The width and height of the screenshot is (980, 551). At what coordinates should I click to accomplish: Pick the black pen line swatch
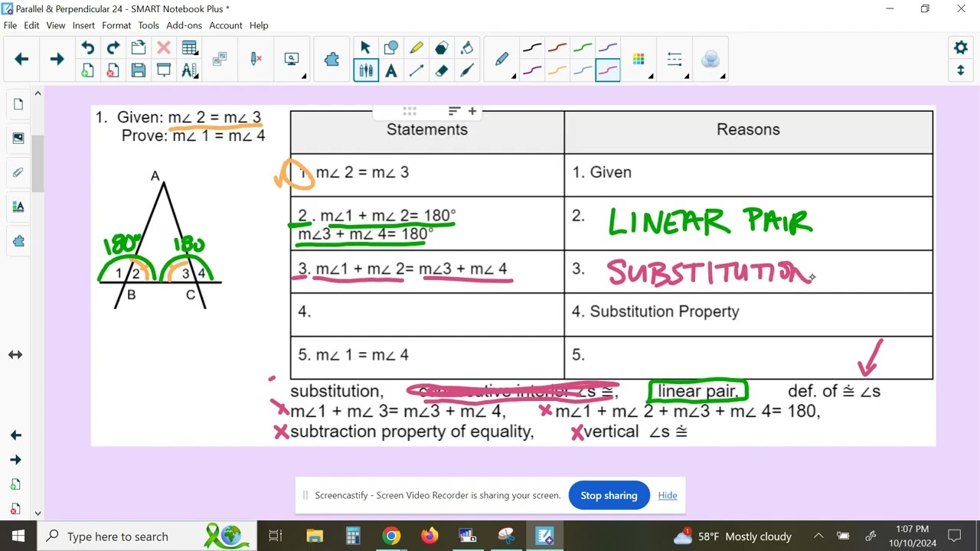532,48
